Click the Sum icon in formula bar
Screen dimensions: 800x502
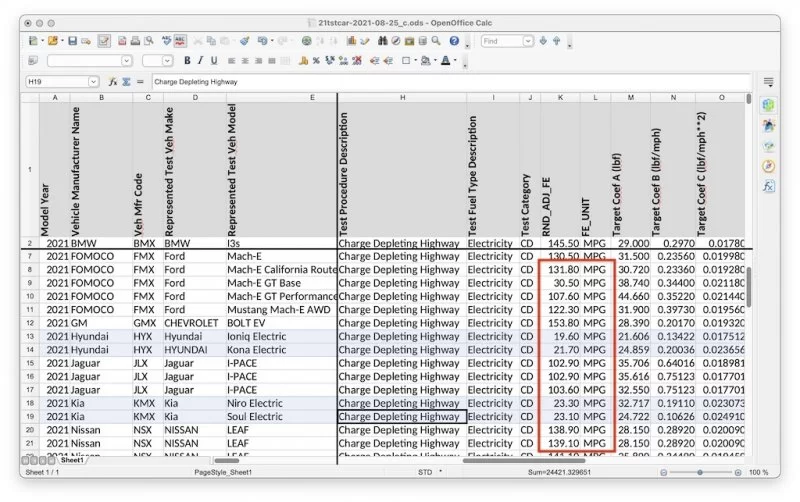(x=127, y=81)
